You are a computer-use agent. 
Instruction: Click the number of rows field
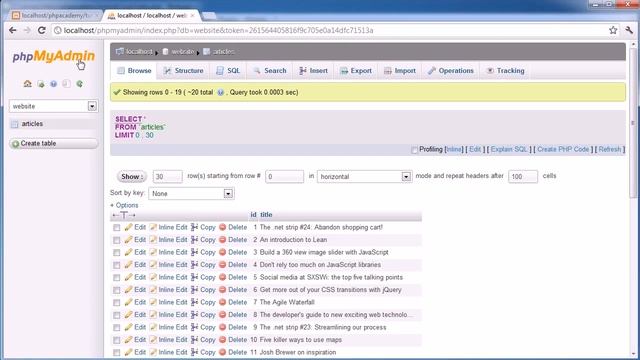click(167, 176)
